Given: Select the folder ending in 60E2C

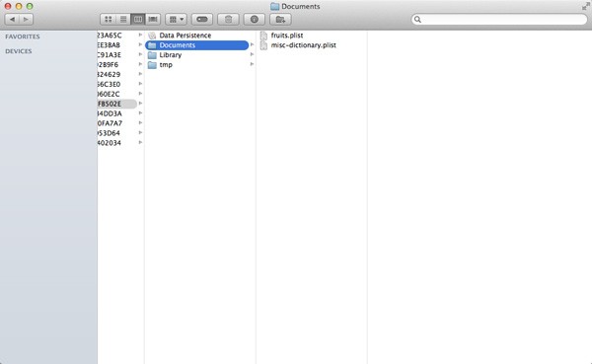Looking at the screenshot, I should tap(109, 95).
